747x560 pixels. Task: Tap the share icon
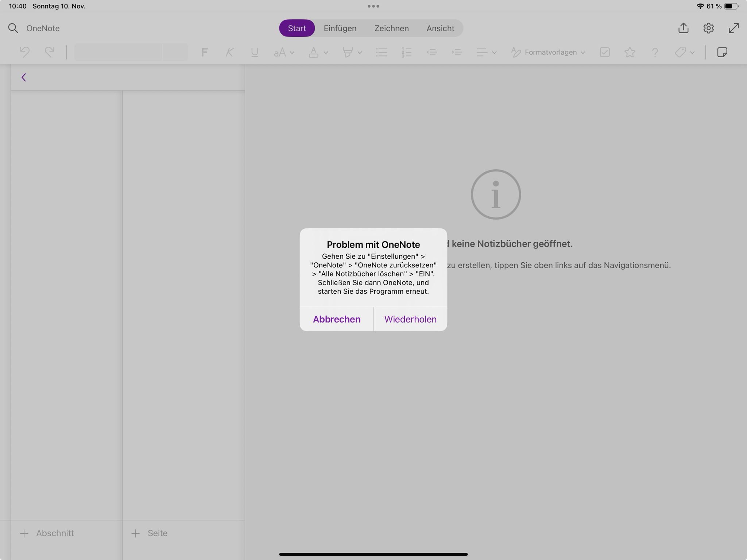coord(683,28)
